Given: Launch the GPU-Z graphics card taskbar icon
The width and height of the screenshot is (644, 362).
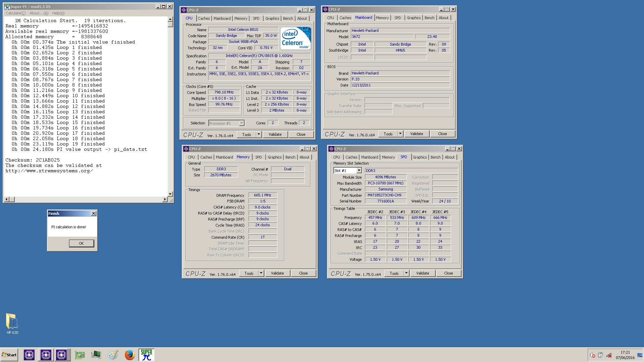Looking at the screenshot, I should 80,355.
